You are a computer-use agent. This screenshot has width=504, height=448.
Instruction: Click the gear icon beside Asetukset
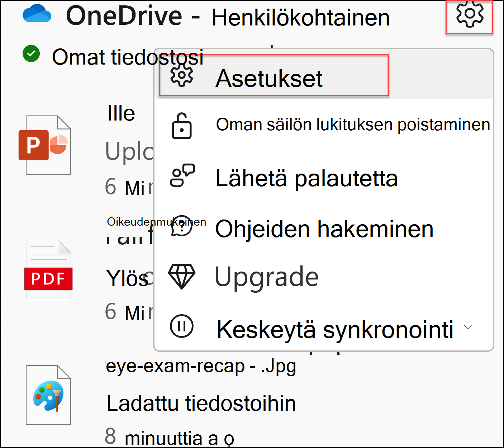181,75
